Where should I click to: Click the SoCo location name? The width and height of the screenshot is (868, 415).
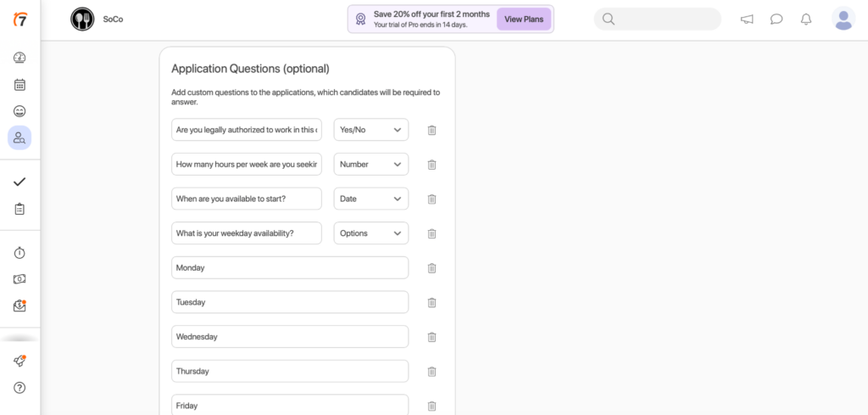coord(113,19)
